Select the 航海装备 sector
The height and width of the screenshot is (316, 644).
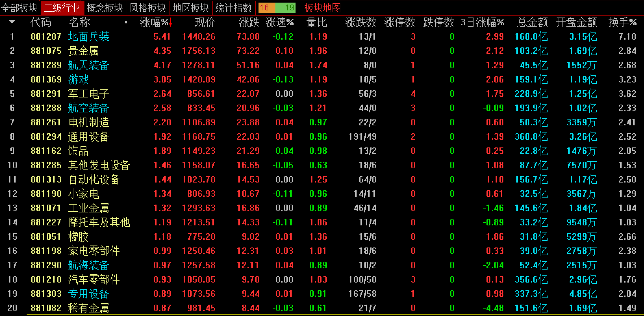click(x=89, y=265)
